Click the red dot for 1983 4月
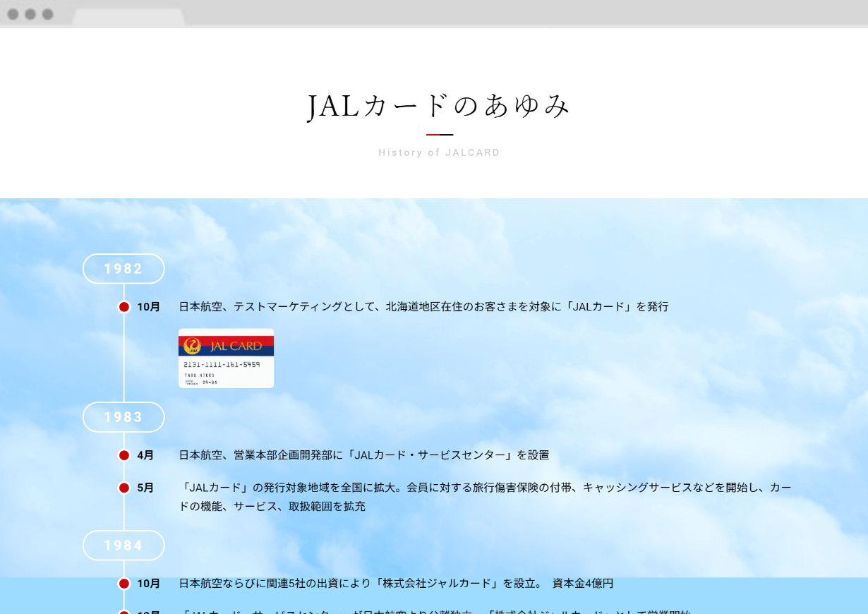868x614 pixels. pyautogui.click(x=124, y=455)
